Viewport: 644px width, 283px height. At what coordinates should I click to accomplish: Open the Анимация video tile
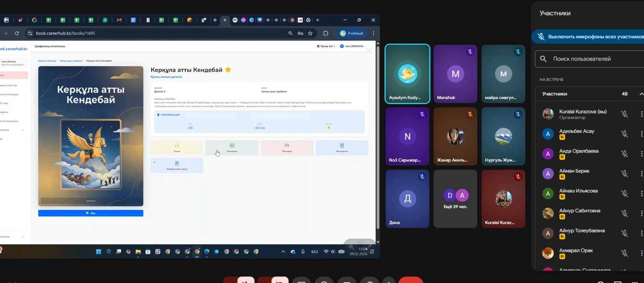(232, 148)
